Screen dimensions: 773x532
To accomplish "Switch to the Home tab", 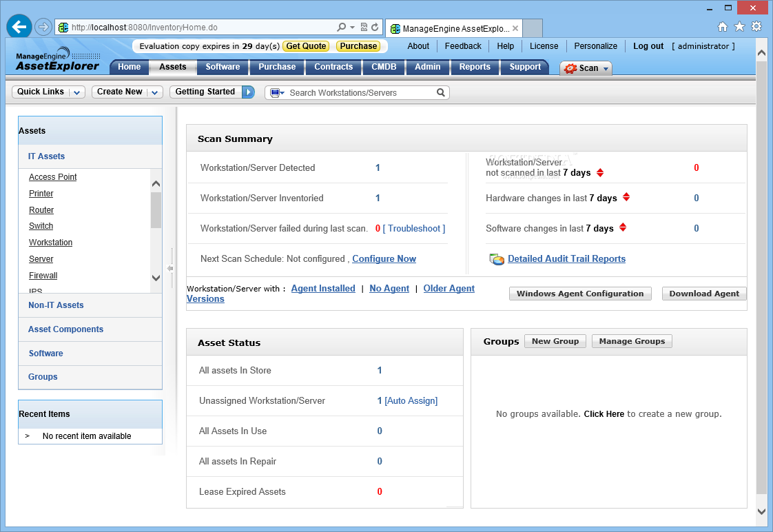I will coord(129,67).
